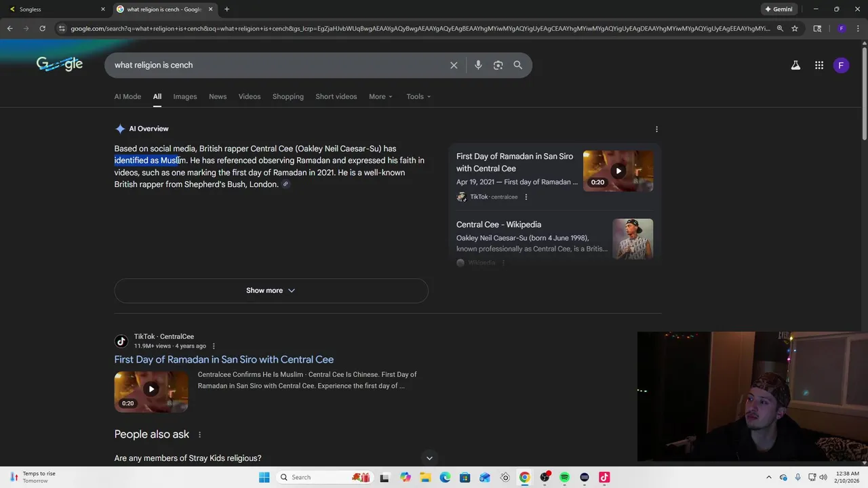Launch Spotify from the taskbar

564,477
